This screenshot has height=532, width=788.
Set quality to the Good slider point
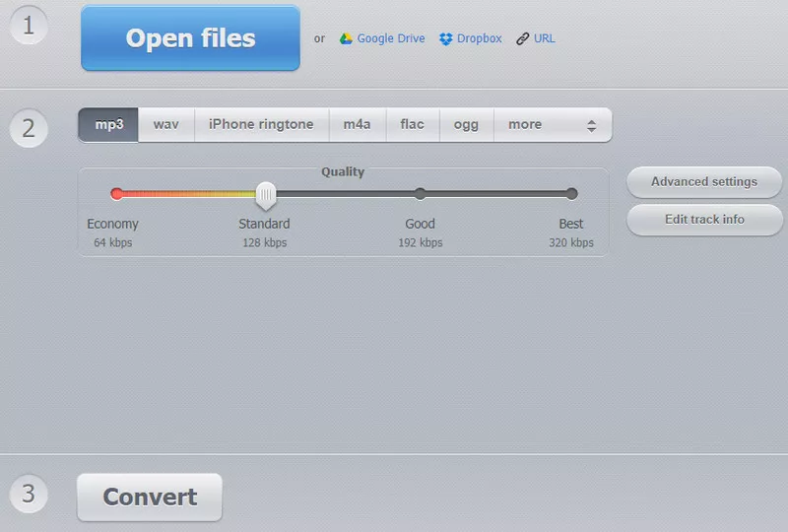click(421, 194)
